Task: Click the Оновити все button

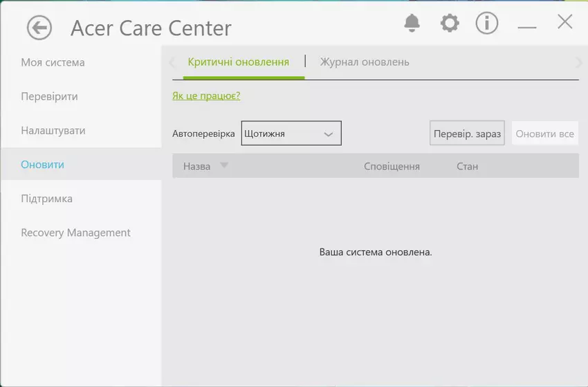Action: 544,134
